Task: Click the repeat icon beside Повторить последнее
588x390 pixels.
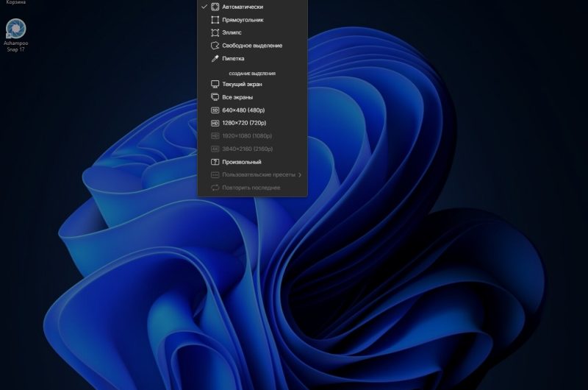Action: pyautogui.click(x=215, y=188)
